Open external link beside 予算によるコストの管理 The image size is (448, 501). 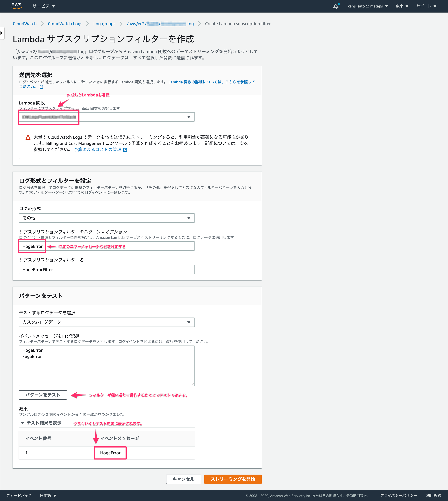tap(125, 150)
